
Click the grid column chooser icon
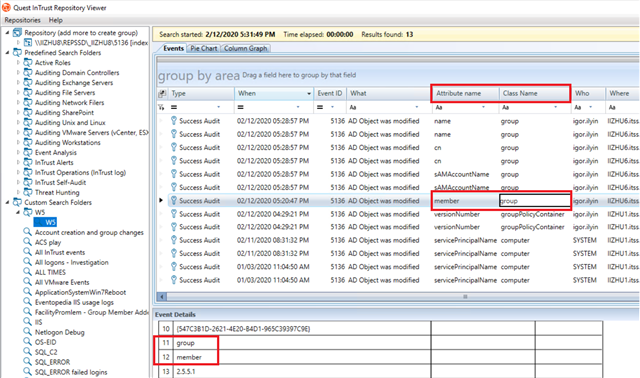tap(162, 93)
